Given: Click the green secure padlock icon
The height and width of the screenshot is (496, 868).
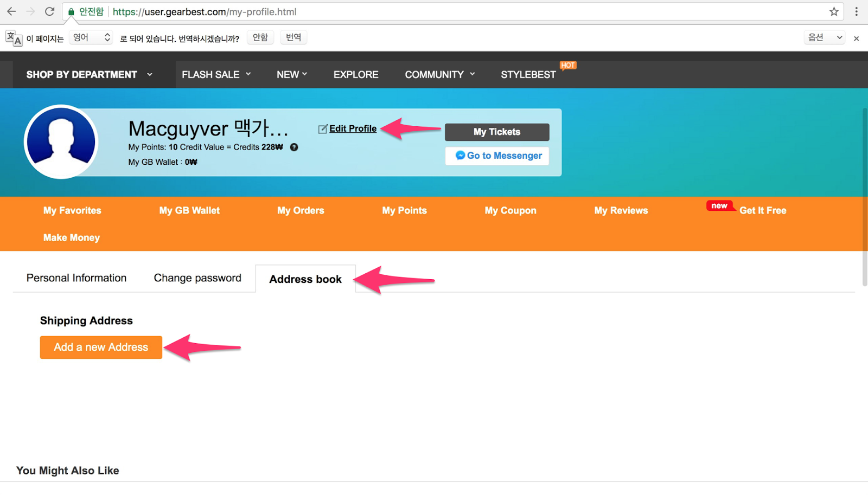Looking at the screenshot, I should tap(71, 12).
